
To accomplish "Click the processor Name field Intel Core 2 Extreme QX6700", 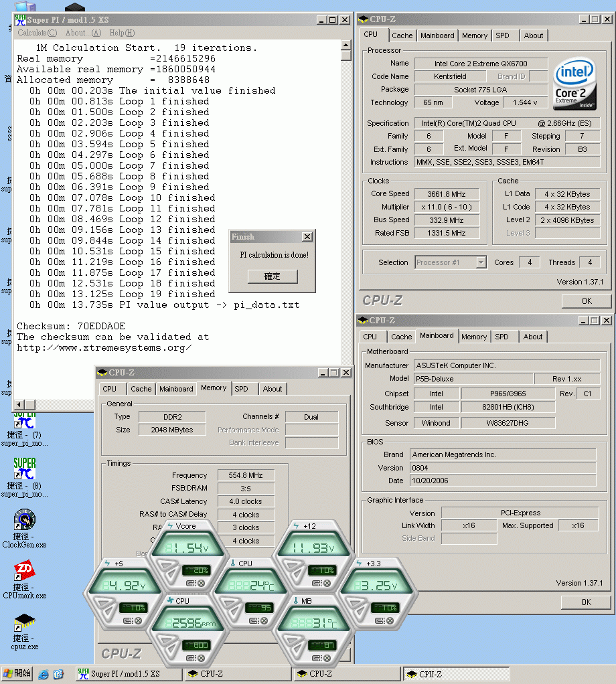I will 481,64.
